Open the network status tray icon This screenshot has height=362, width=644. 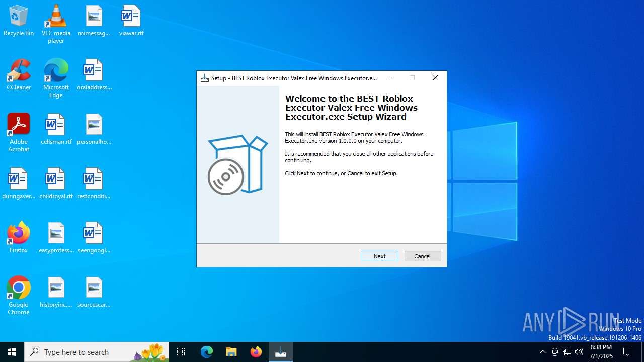pos(567,352)
